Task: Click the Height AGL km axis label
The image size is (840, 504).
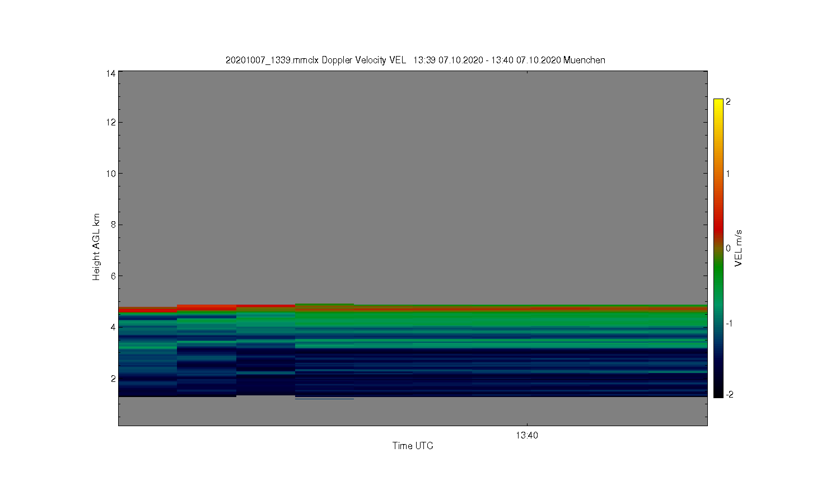Action: (96, 247)
